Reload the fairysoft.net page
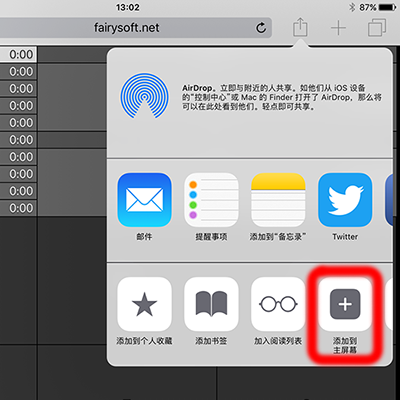The image size is (400, 400). click(261, 28)
